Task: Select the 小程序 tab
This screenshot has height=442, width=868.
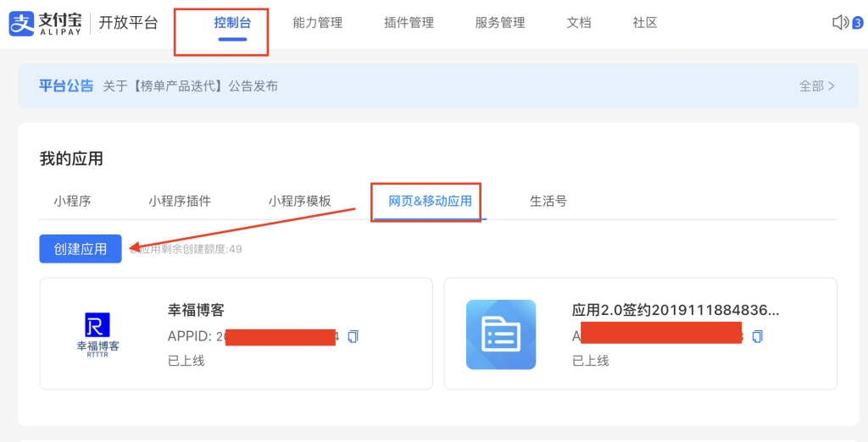Action: pyautogui.click(x=72, y=202)
